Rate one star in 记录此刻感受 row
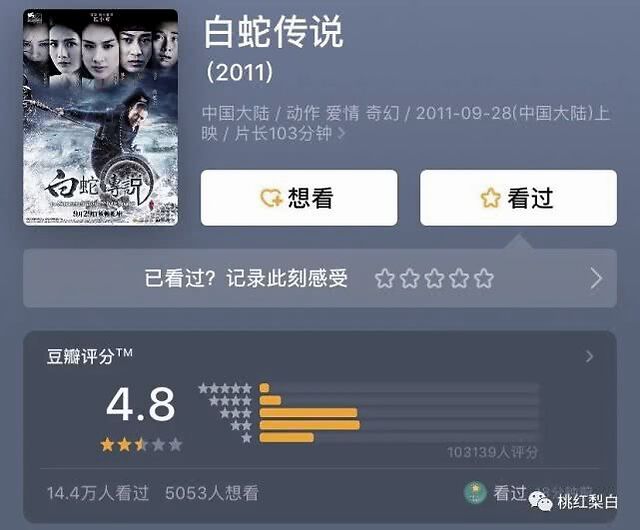Image resolution: width=640 pixels, height=530 pixels. coord(384,278)
